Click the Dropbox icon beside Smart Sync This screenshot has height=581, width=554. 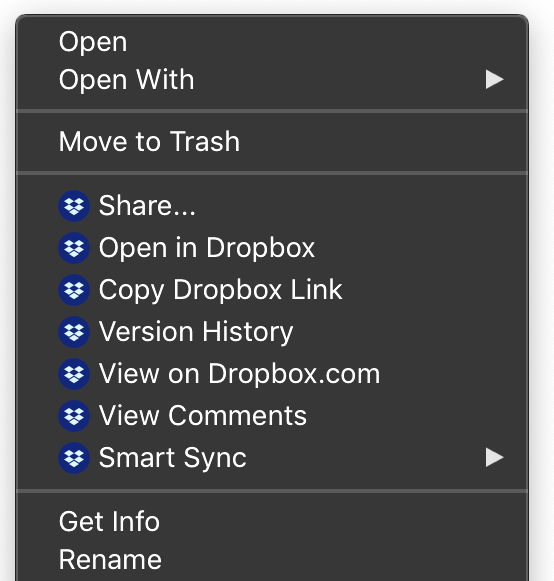pos(74,458)
